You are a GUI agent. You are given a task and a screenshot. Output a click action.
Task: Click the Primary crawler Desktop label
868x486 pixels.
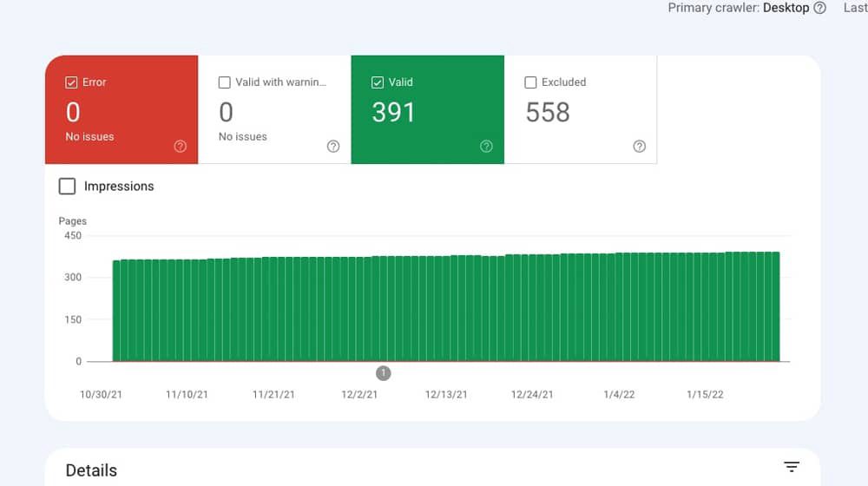pos(739,8)
